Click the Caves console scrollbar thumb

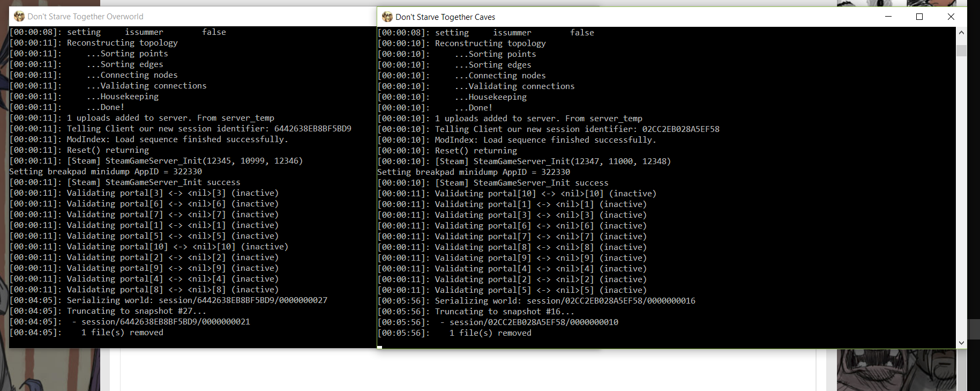961,50
